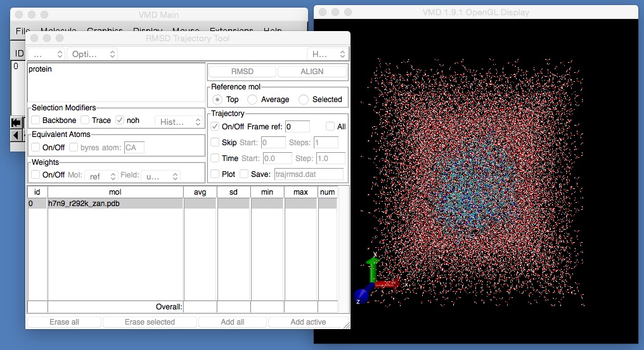Click the Skip Start input field
The height and width of the screenshot is (350, 644).
point(273,143)
